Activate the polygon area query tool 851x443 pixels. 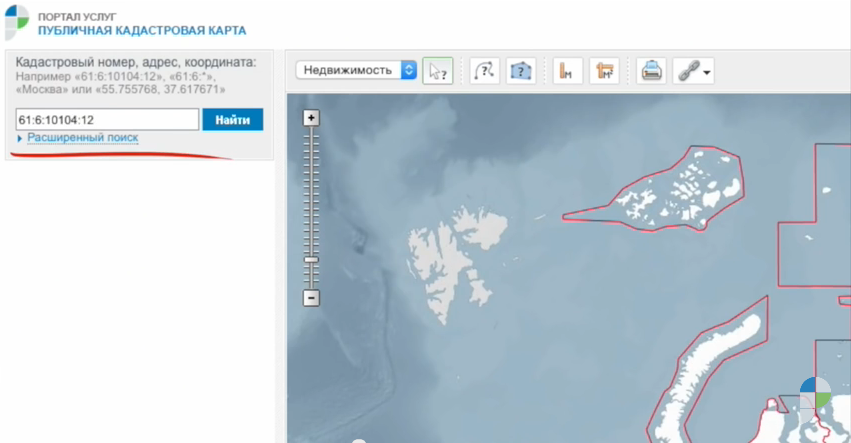point(520,71)
